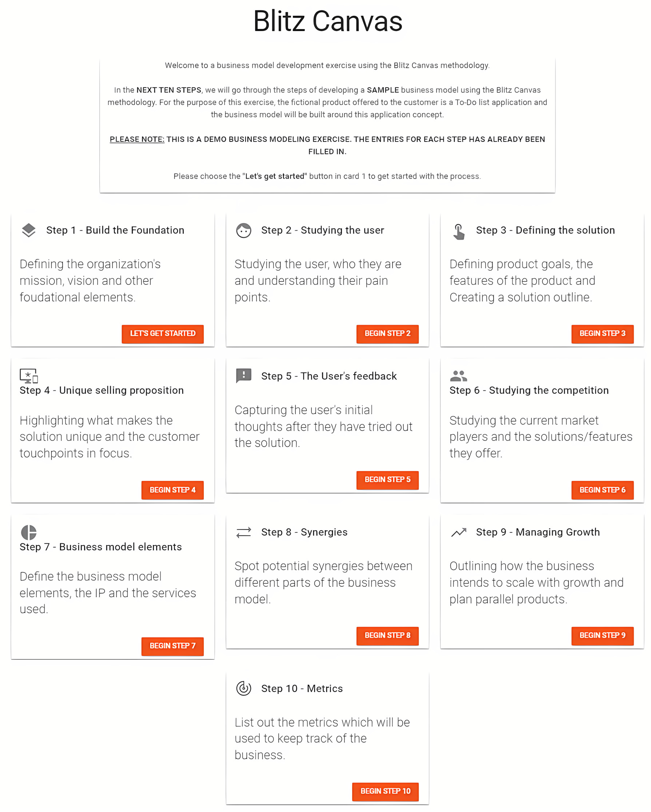Click the devices star icon above Step 4

pyautogui.click(x=29, y=375)
